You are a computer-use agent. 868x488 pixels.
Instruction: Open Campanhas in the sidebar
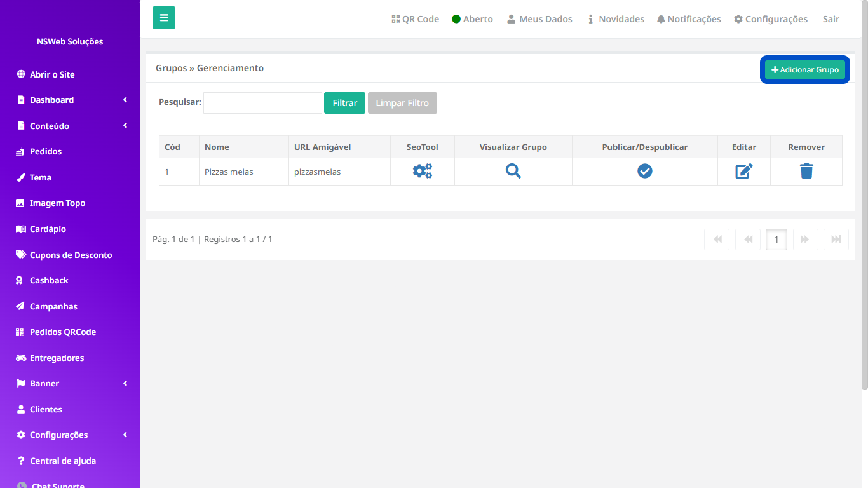click(70, 306)
